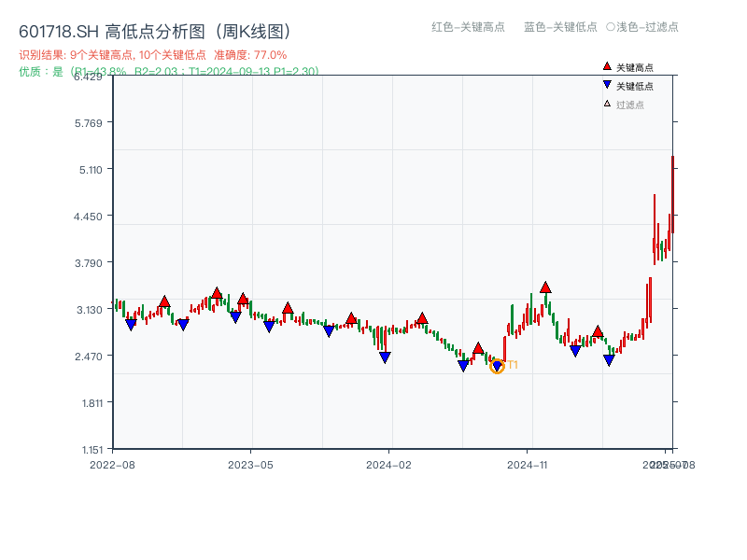Click the 2024-11 x-axis date label
The height and width of the screenshot is (560, 747).
[x=527, y=465]
